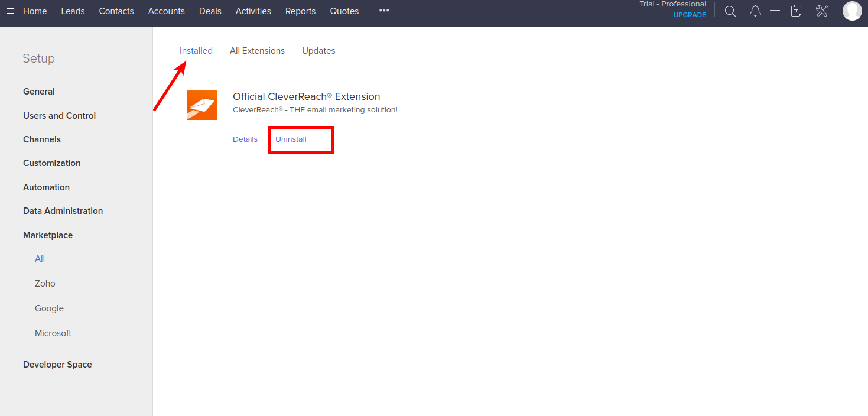Screen dimensions: 868x416
Task: Expand Users and Control section
Action: pyautogui.click(x=59, y=116)
